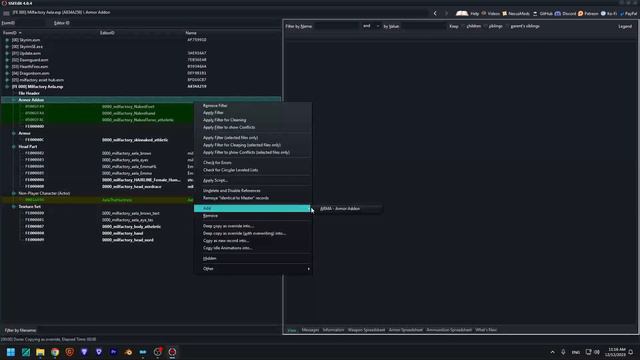The image size is (640, 360).
Task: Click the Legend button
Action: point(625,26)
